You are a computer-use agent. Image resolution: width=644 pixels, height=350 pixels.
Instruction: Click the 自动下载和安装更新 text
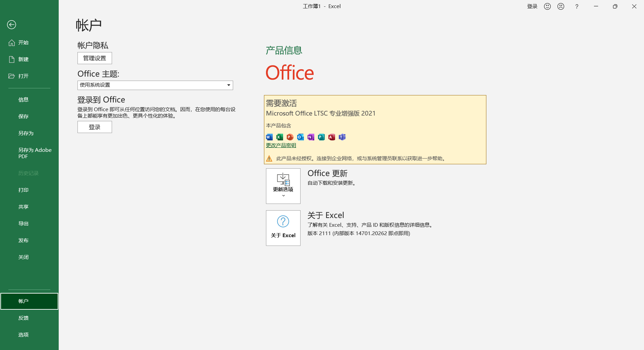(332, 183)
